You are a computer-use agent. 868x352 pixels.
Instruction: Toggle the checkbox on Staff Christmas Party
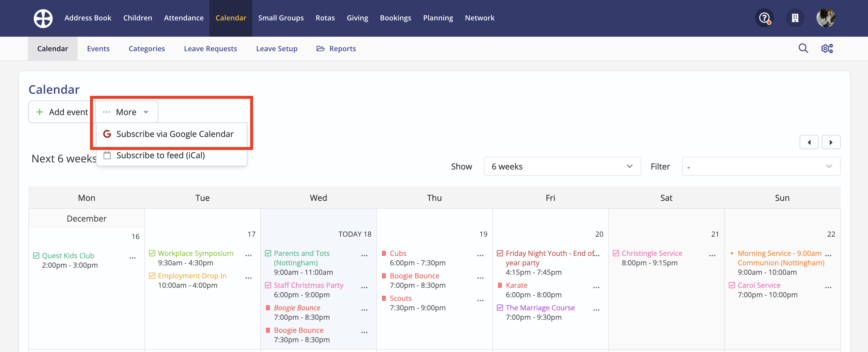point(268,285)
